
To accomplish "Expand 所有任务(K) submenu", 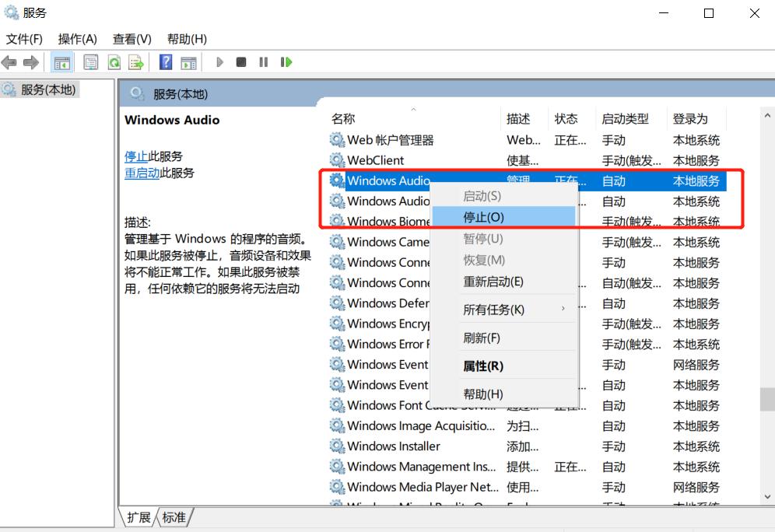I will [503, 310].
